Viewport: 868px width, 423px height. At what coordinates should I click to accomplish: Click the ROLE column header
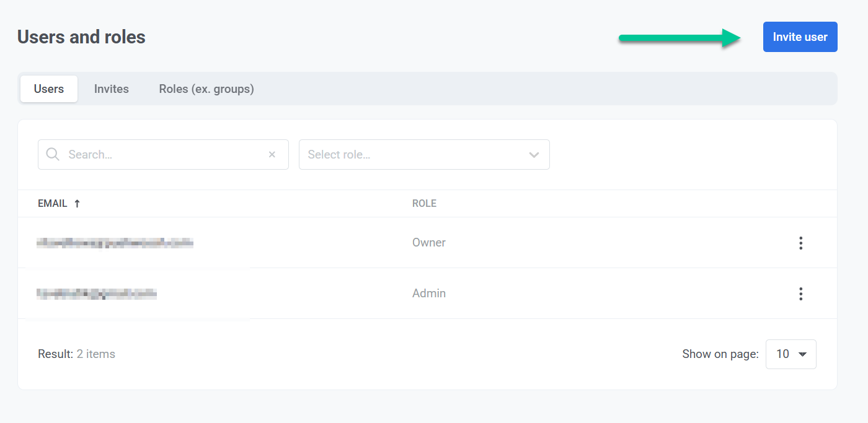click(x=424, y=204)
